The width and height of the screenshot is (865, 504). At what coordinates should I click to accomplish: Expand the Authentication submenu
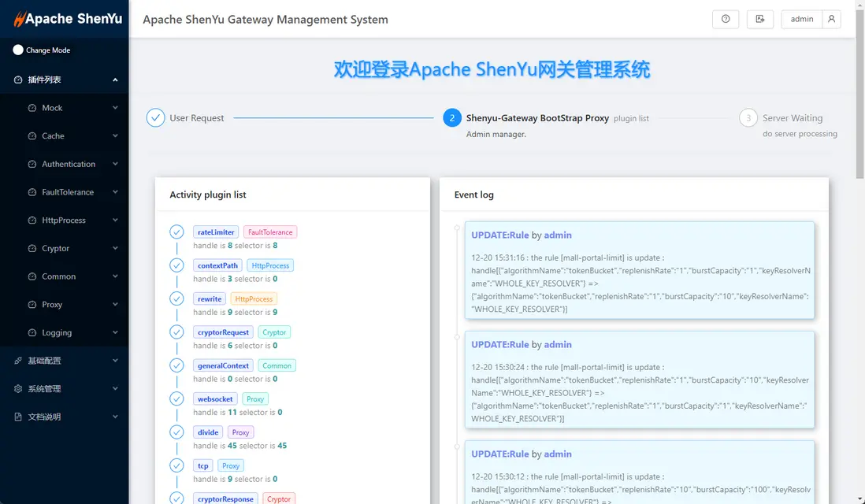tap(69, 164)
